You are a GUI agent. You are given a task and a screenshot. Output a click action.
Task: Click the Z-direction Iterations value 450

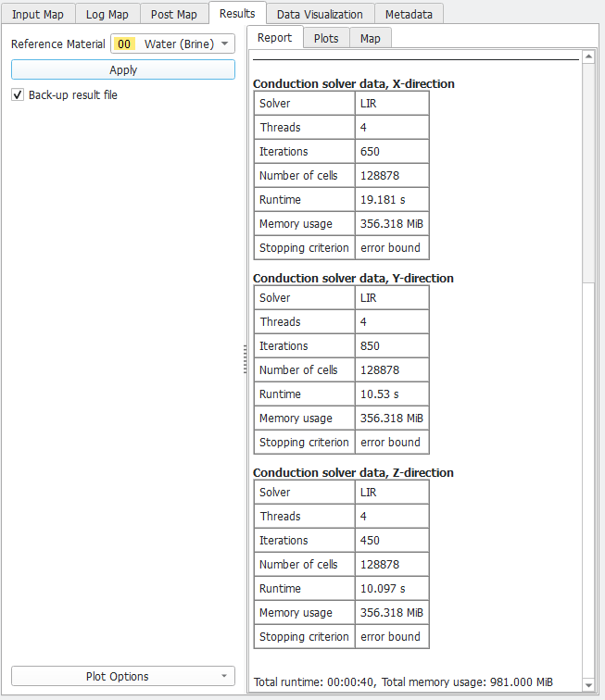coord(370,540)
